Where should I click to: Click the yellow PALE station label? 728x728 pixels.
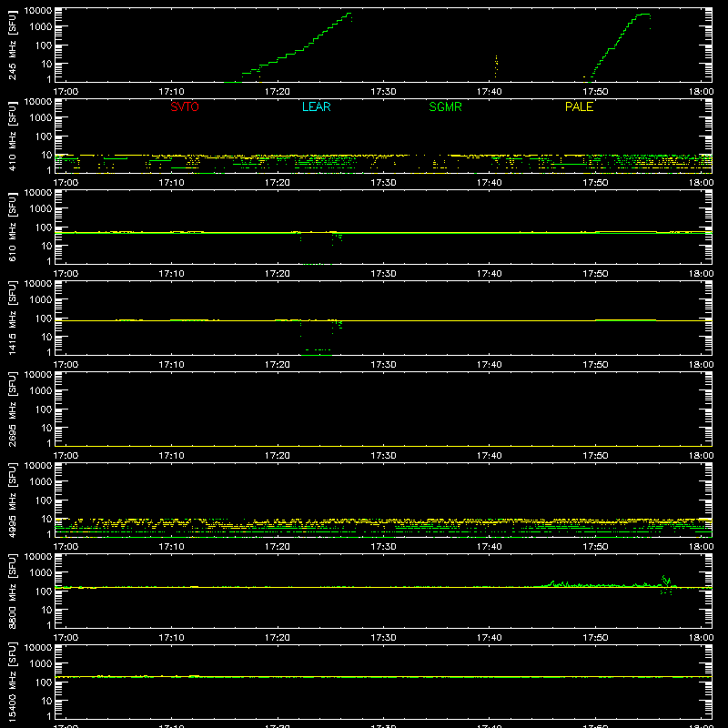point(579,106)
